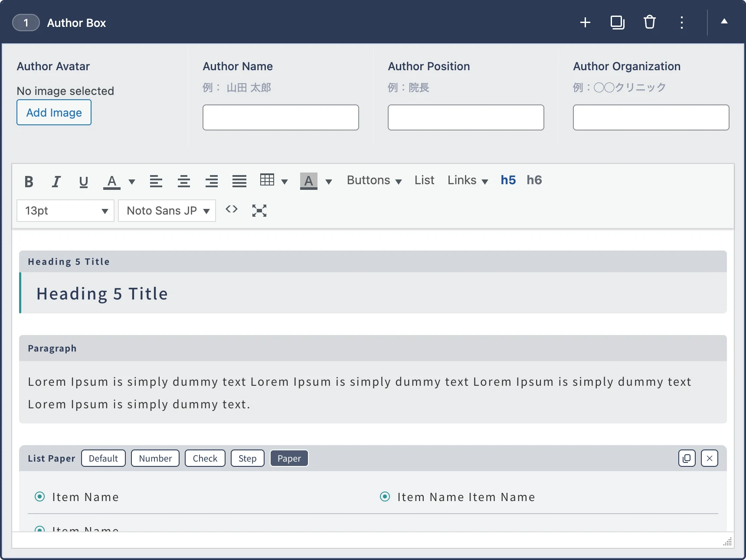Open the Links menu

468,180
